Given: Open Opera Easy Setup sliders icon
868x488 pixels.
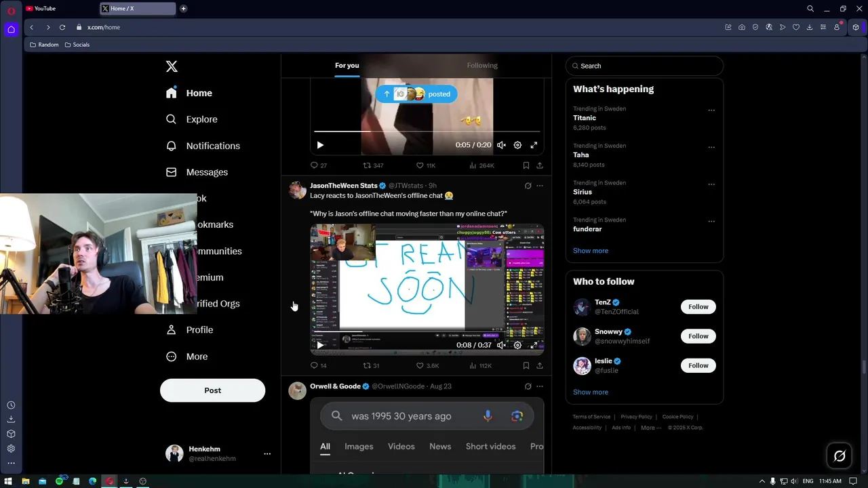Looking at the screenshot, I should (x=823, y=27).
